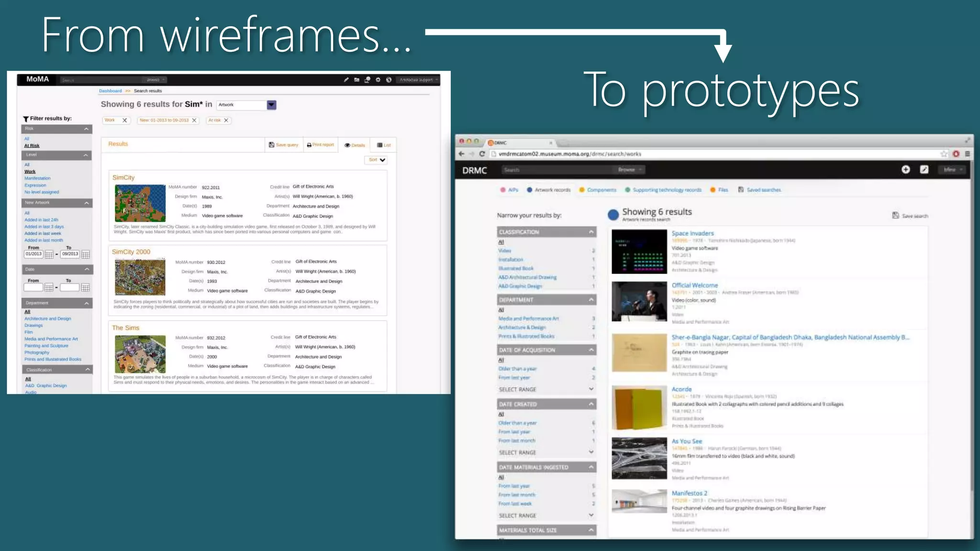Viewport: 980px width, 551px height.
Task: Click the gear settings icon in MoMA header
Action: pyautogui.click(x=378, y=80)
